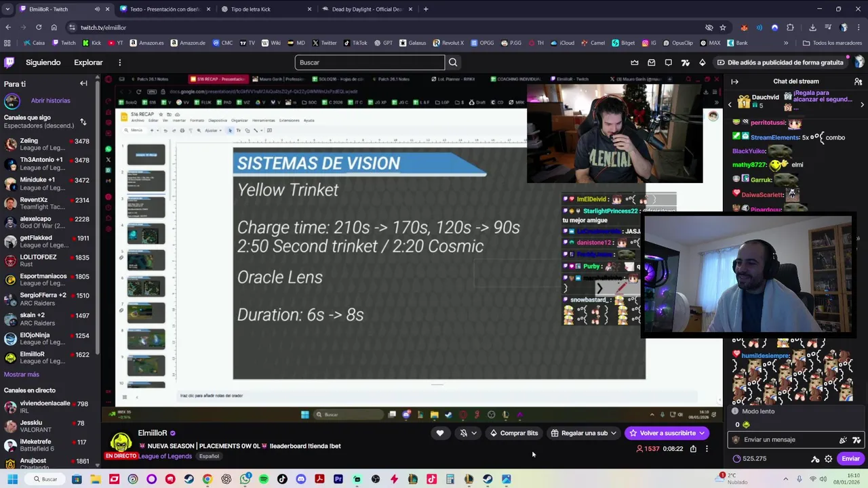Click Enviar chat button
The image size is (868, 488).
pyautogui.click(x=850, y=459)
